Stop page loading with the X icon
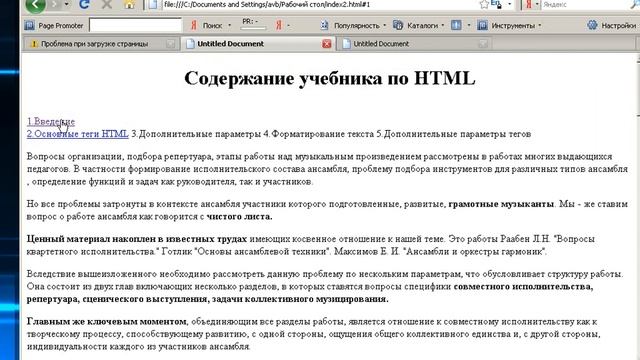Image resolution: width=640 pixels, height=360 pixels. click(x=107, y=4)
